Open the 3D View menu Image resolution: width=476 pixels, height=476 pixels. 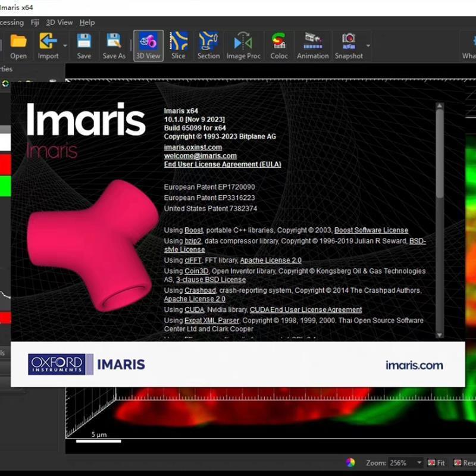59,23
